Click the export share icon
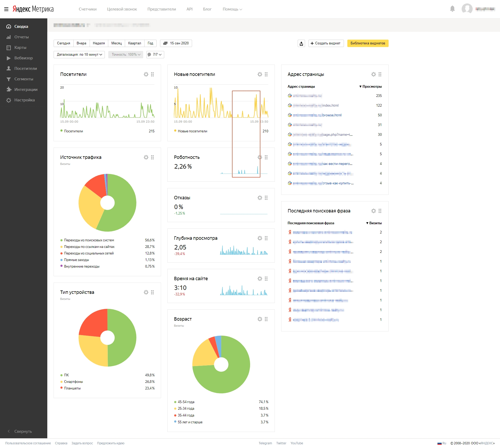The width and height of the screenshot is (500, 448). click(x=301, y=43)
